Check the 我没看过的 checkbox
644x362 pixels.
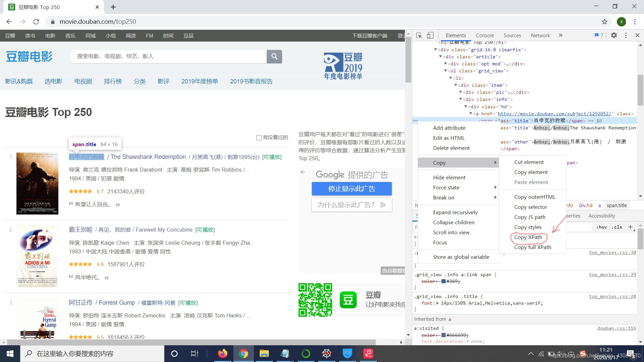click(x=259, y=138)
